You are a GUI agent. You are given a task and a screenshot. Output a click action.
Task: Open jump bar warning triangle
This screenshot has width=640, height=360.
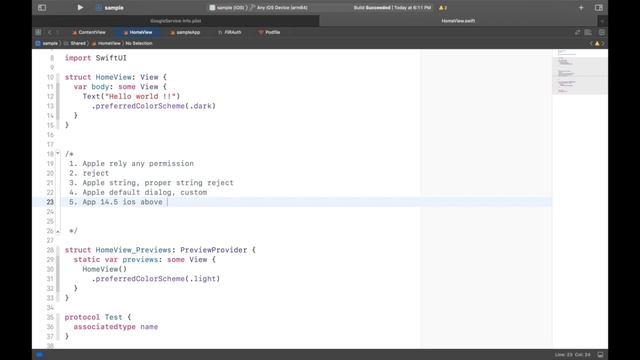[597, 43]
